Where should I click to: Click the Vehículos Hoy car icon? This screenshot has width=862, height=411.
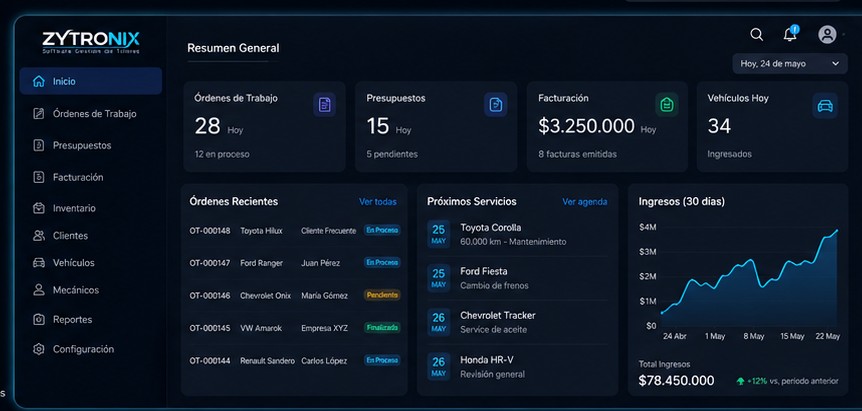point(825,105)
